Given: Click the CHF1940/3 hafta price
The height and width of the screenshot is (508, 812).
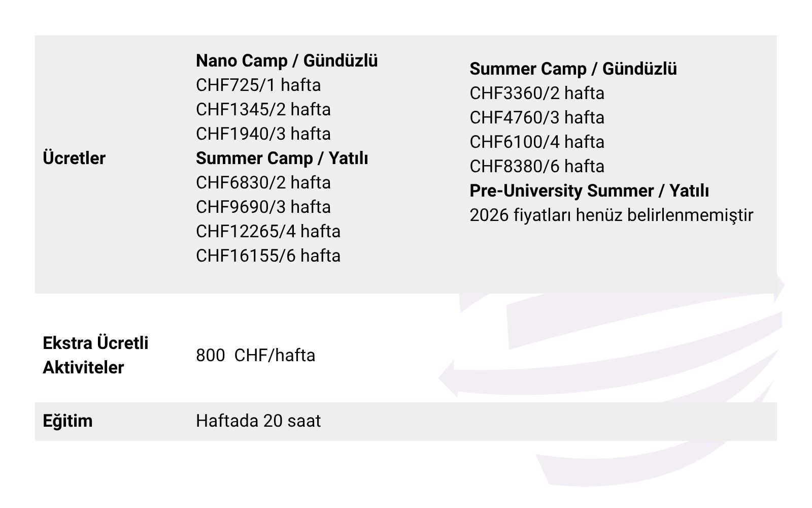Looking at the screenshot, I should tap(263, 134).
